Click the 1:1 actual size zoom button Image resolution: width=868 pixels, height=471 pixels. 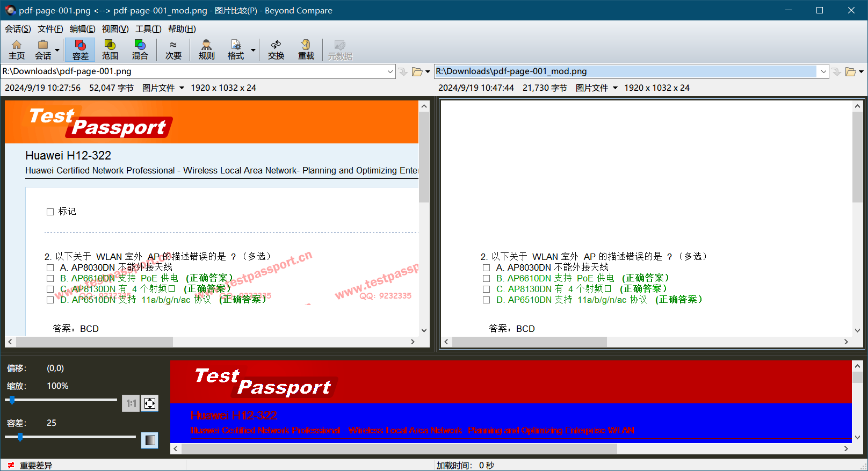[x=131, y=403]
